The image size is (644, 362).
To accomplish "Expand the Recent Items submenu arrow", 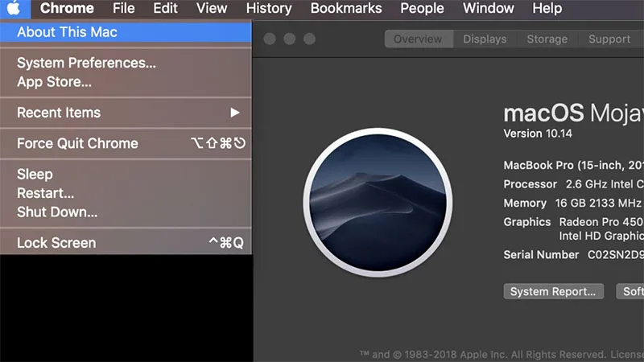I will coord(234,113).
